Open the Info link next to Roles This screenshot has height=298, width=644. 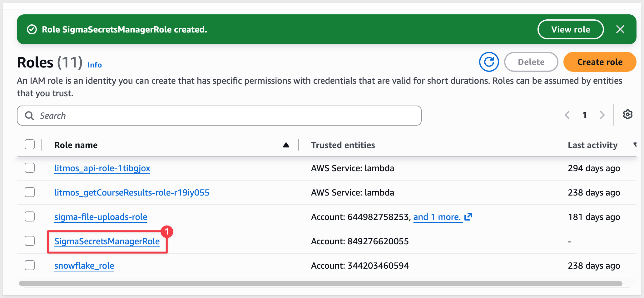95,65
